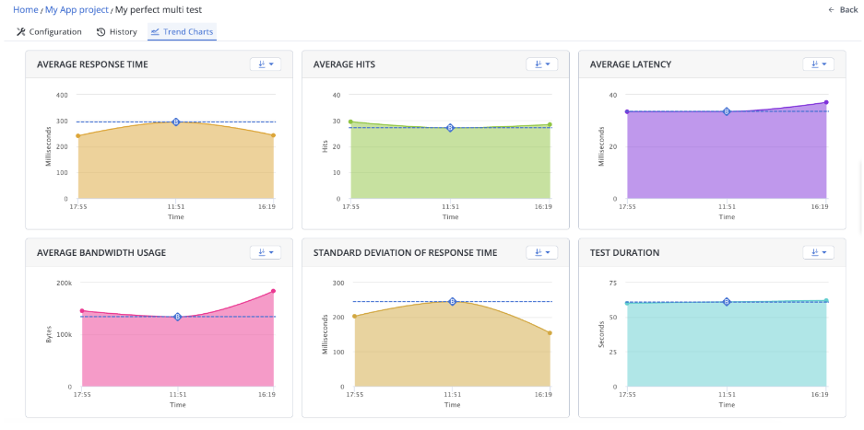Click 17:55 data point on Average Latency chart
The width and height of the screenshot is (864, 430).
pos(627,111)
